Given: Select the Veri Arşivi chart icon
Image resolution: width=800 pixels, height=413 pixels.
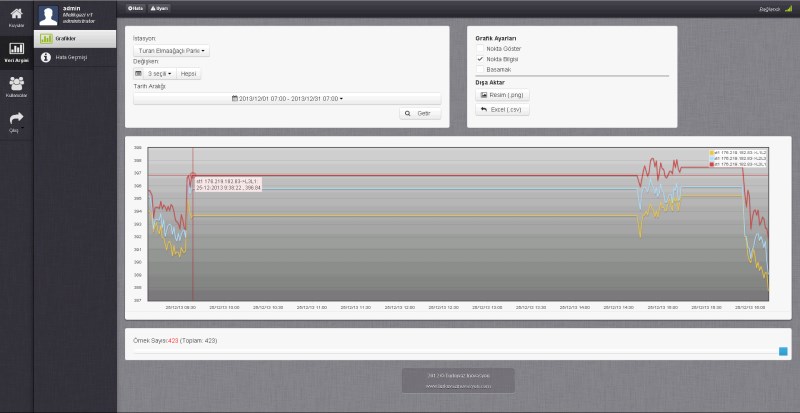Looking at the screenshot, I should coord(16,50).
